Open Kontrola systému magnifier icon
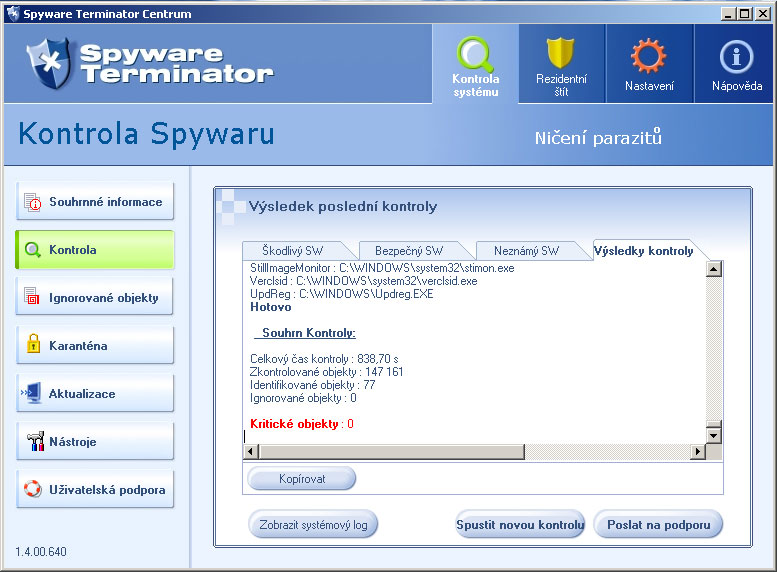The image size is (777, 572). tap(475, 55)
